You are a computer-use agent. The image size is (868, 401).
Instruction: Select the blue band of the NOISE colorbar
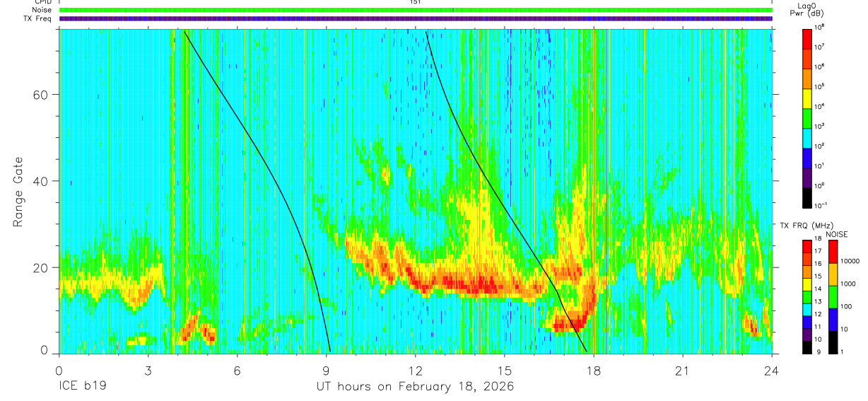[x=833, y=319]
